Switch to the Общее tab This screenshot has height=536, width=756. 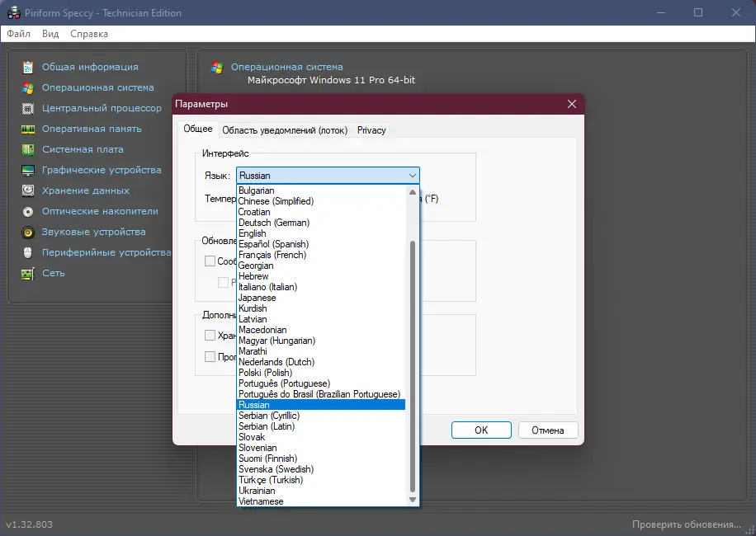pyautogui.click(x=198, y=129)
